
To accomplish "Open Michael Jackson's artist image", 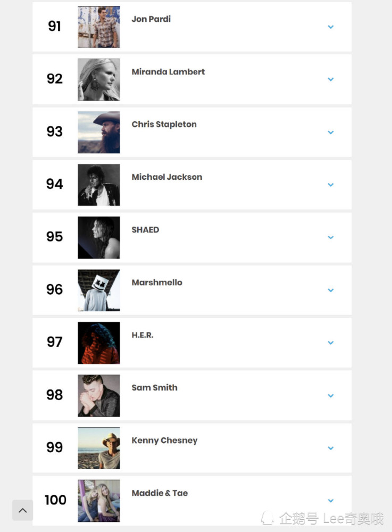I will click(x=99, y=185).
